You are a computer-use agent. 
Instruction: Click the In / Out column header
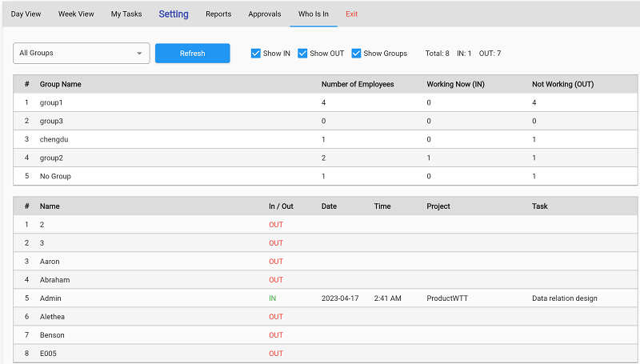click(281, 206)
